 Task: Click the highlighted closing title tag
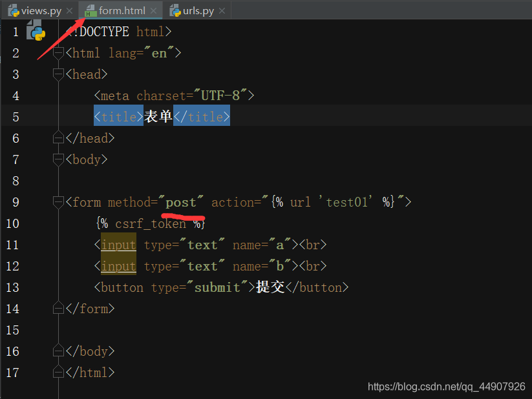pyautogui.click(x=202, y=116)
